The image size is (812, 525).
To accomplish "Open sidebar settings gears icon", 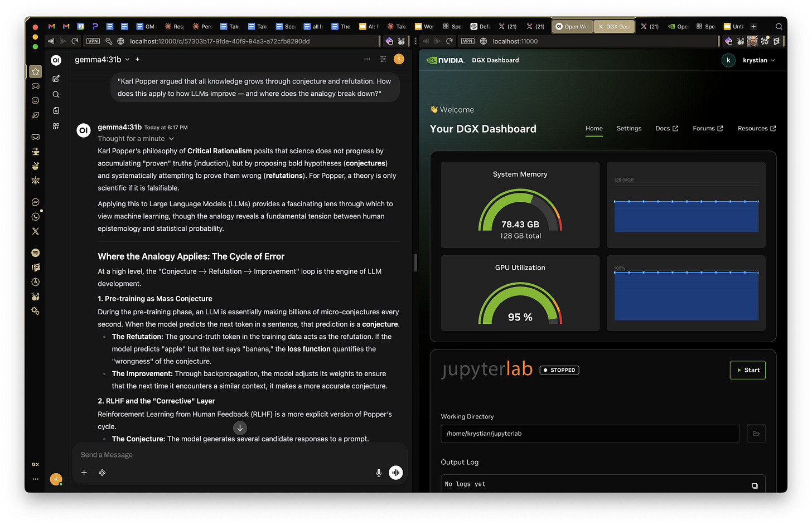I will pos(36,311).
